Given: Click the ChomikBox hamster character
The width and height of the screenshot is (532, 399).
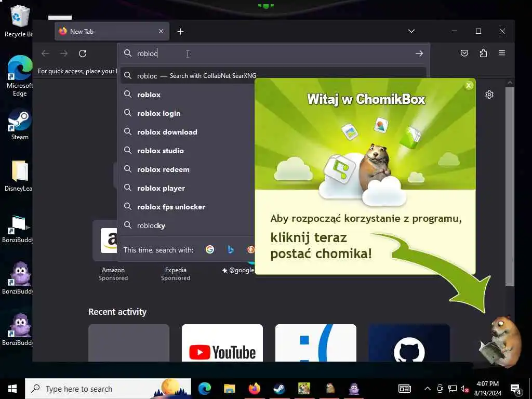Looking at the screenshot, I should (x=501, y=341).
